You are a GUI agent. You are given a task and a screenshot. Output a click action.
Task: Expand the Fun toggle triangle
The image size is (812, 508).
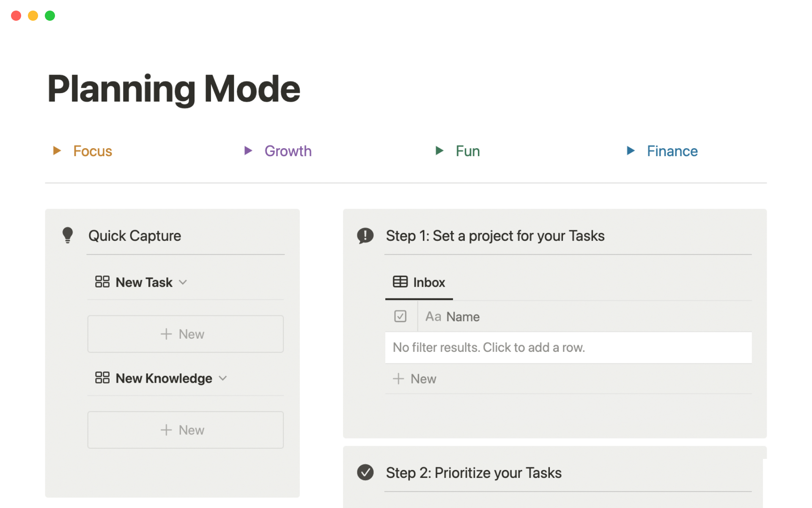(439, 151)
